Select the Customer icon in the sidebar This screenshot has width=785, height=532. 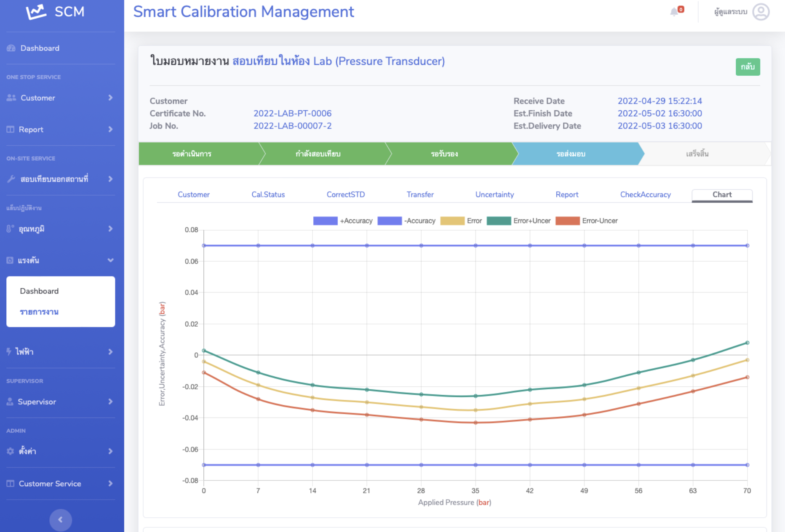coord(11,97)
